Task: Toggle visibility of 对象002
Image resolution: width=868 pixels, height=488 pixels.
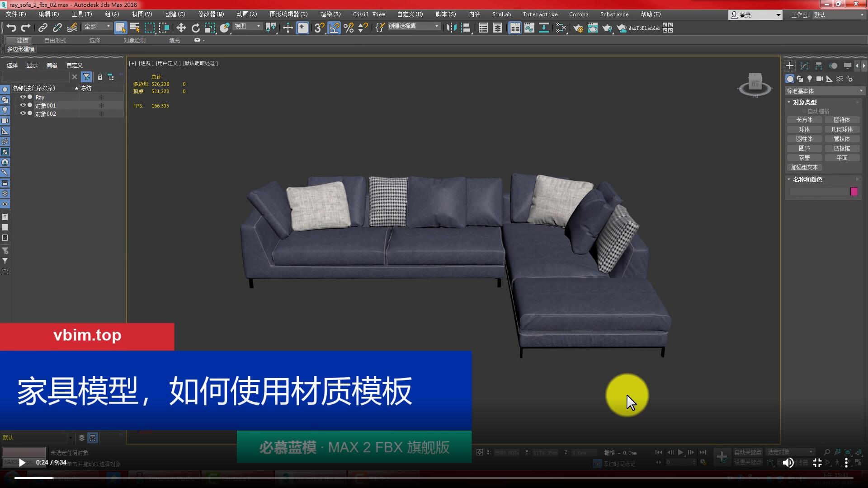Action: [x=23, y=113]
